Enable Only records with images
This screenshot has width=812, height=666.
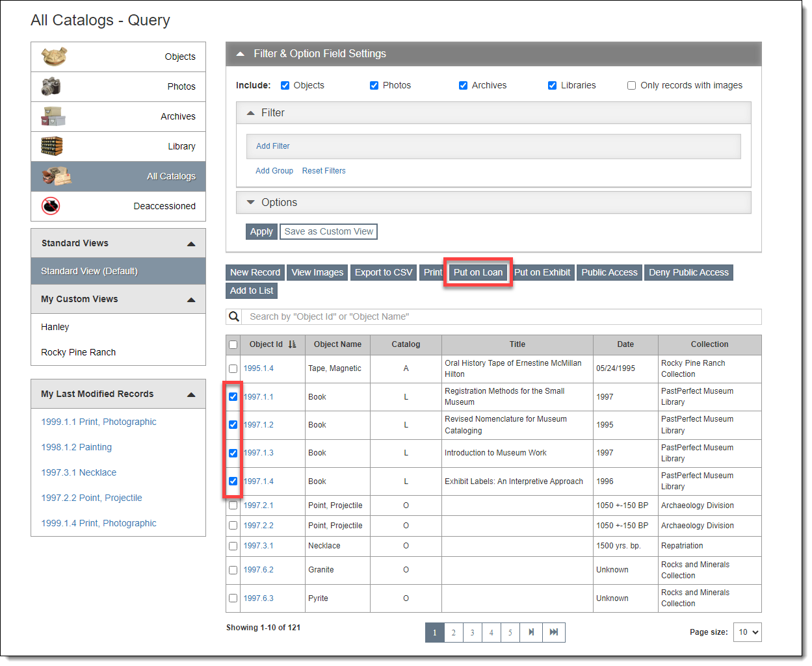pos(631,85)
